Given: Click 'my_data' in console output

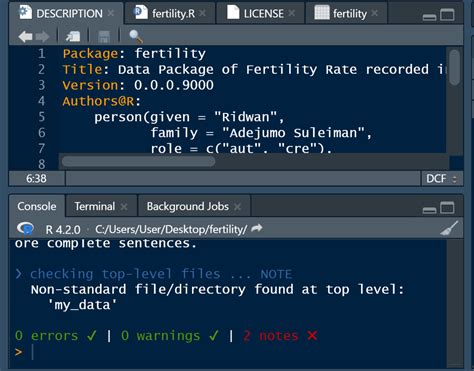Looking at the screenshot, I should (x=82, y=305).
